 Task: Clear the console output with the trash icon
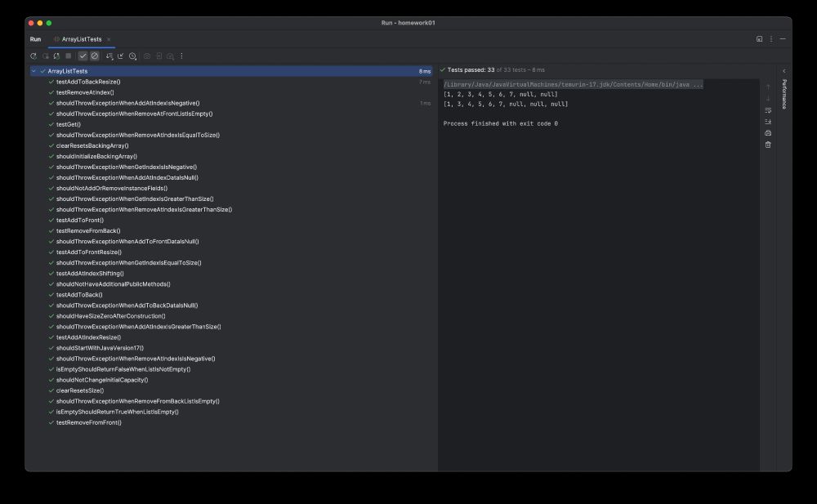(766, 145)
